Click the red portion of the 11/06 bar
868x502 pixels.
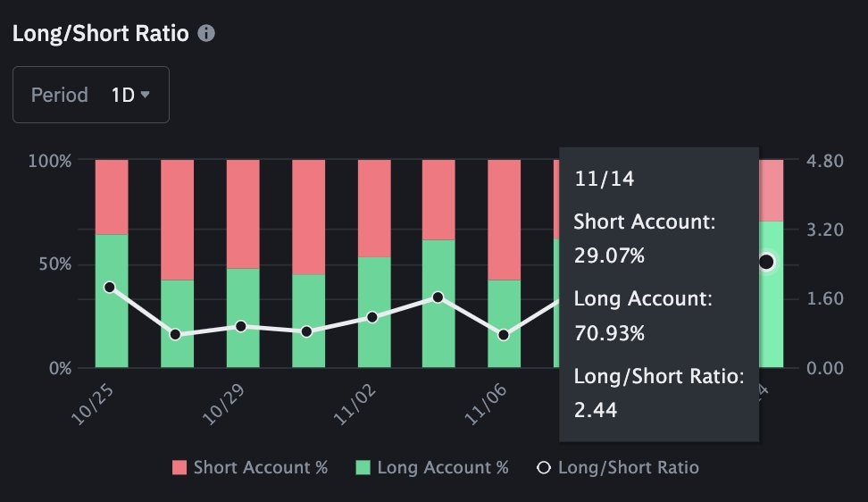tap(505, 219)
